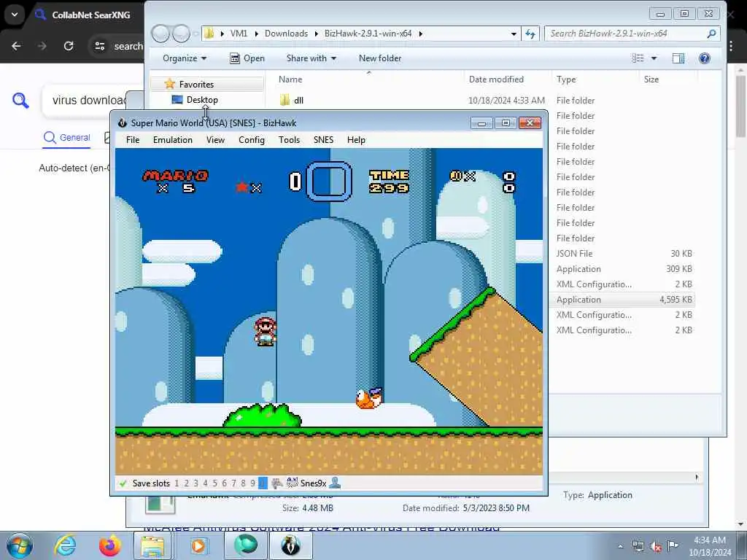747x560 pixels.
Task: Click the BizHawk flame icon in title bar
Action: [123, 122]
